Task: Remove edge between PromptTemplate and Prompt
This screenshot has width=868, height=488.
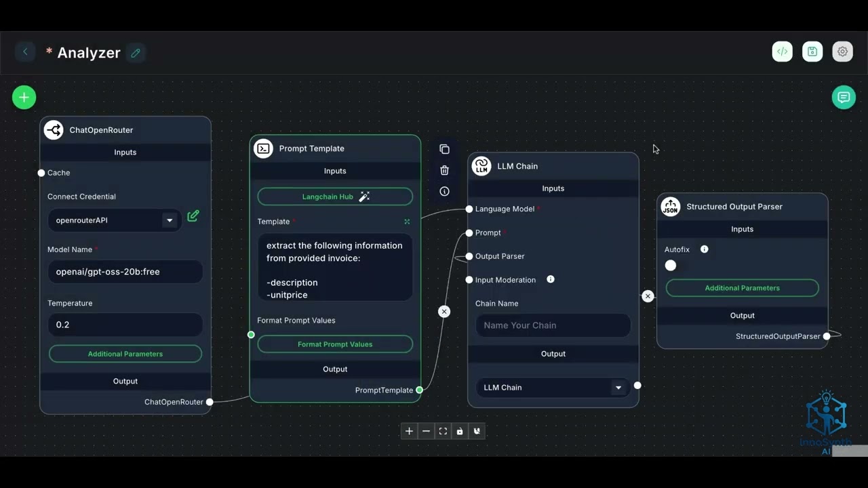Action: 444,312
